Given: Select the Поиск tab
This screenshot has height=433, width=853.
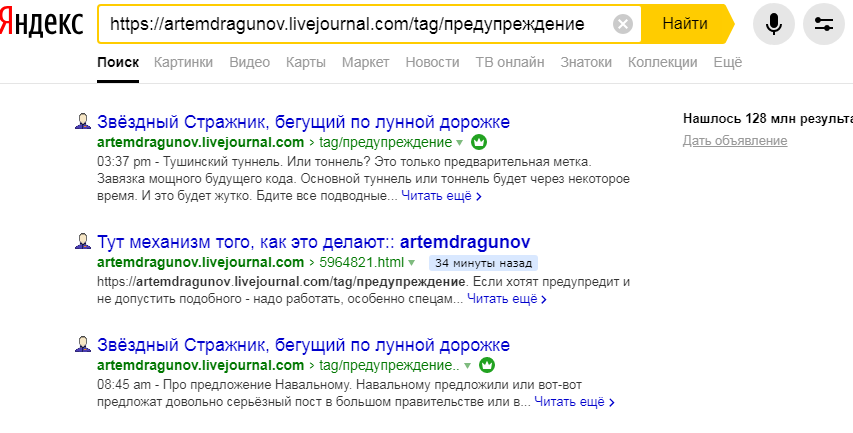Looking at the screenshot, I should click(118, 63).
